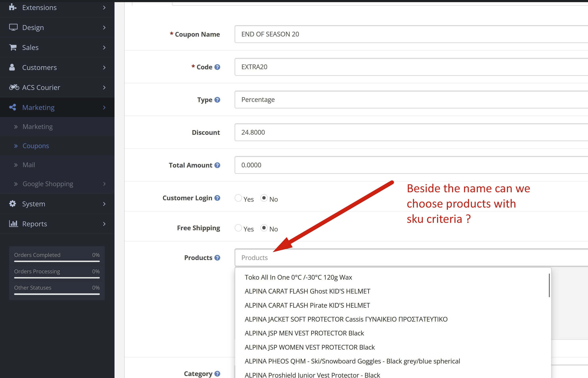Expand the Reports menu chevron

(104, 224)
